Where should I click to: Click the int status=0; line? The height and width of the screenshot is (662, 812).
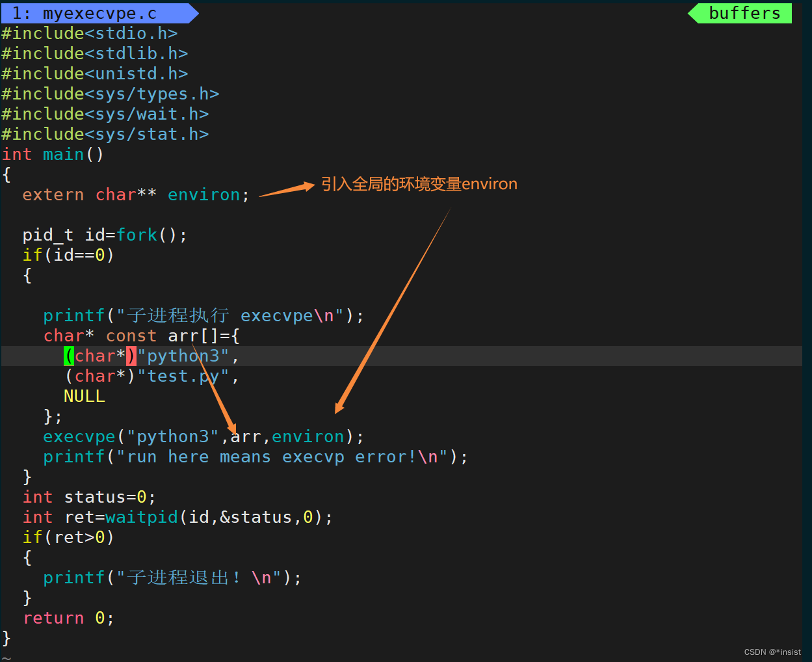click(x=89, y=497)
